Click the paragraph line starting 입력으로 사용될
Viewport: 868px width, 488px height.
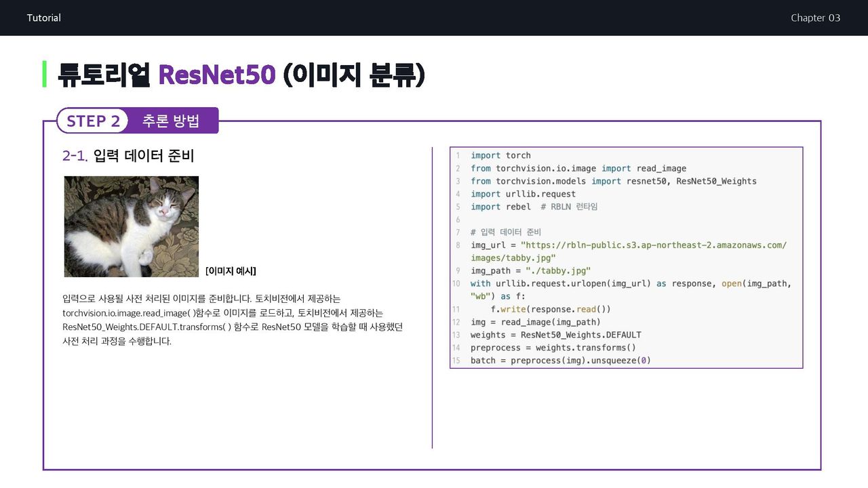201,298
